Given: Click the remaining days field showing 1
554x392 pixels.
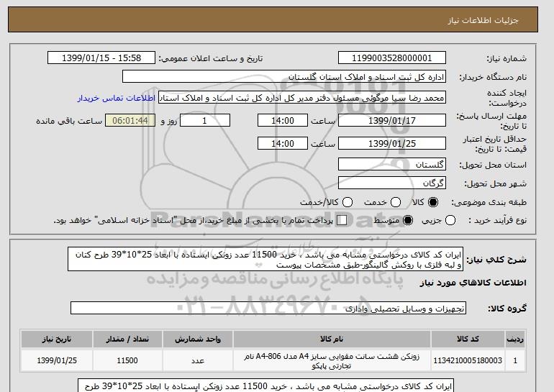Looking at the screenshot, I should coord(205,120).
